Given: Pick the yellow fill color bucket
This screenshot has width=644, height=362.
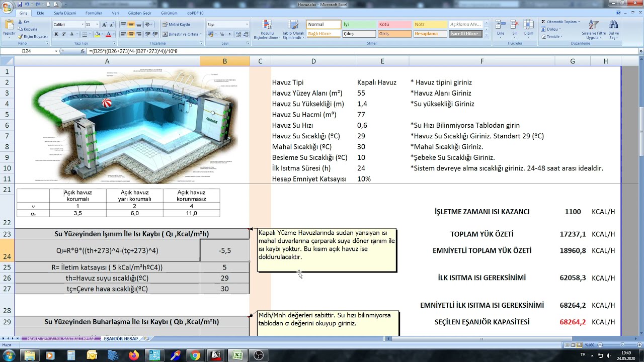Looking at the screenshot, I should click(x=97, y=34).
